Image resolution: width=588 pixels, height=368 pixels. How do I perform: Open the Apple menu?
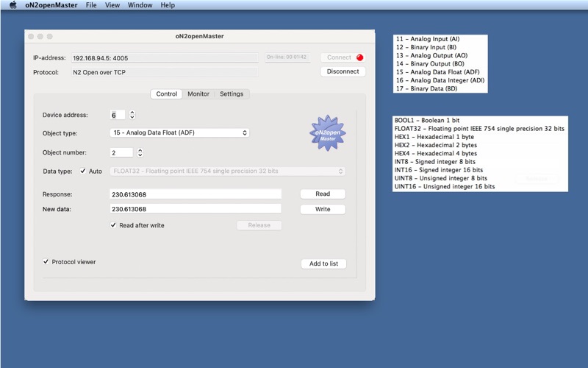[x=13, y=5]
